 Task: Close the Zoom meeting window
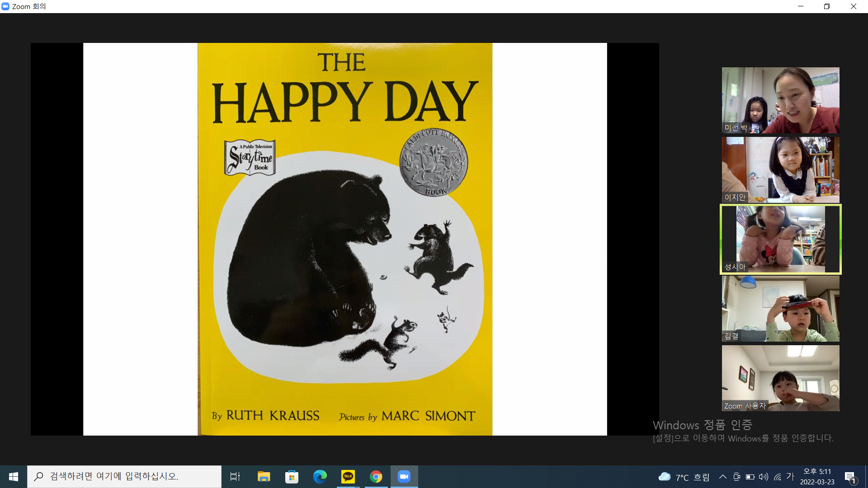pos(854,6)
